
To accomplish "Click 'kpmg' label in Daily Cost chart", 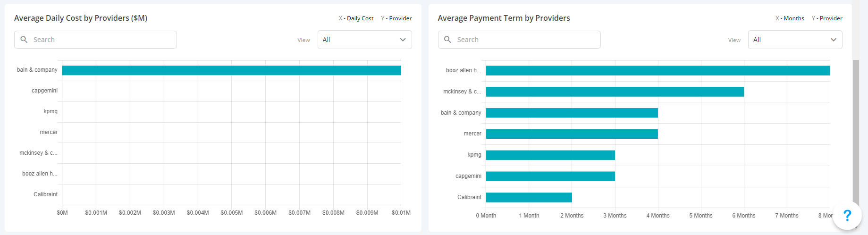I will pyautogui.click(x=51, y=111).
